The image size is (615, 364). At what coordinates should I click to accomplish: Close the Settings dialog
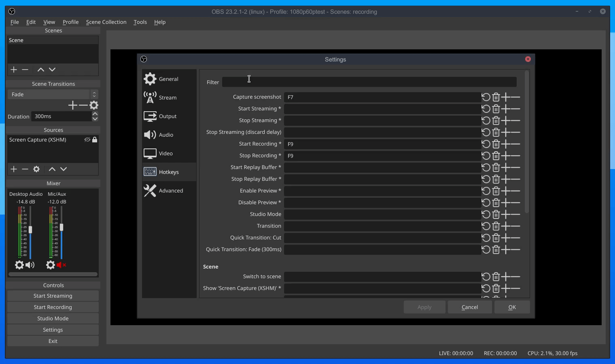[x=528, y=59]
